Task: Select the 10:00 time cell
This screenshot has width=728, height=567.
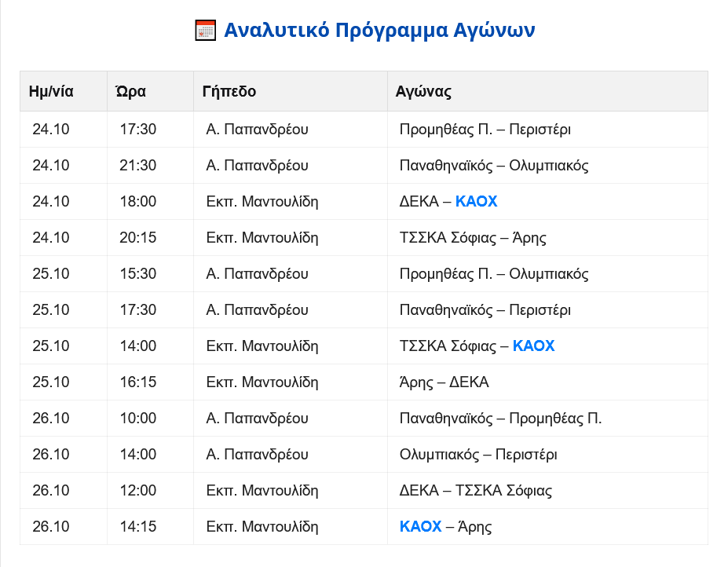Action: pos(138,419)
